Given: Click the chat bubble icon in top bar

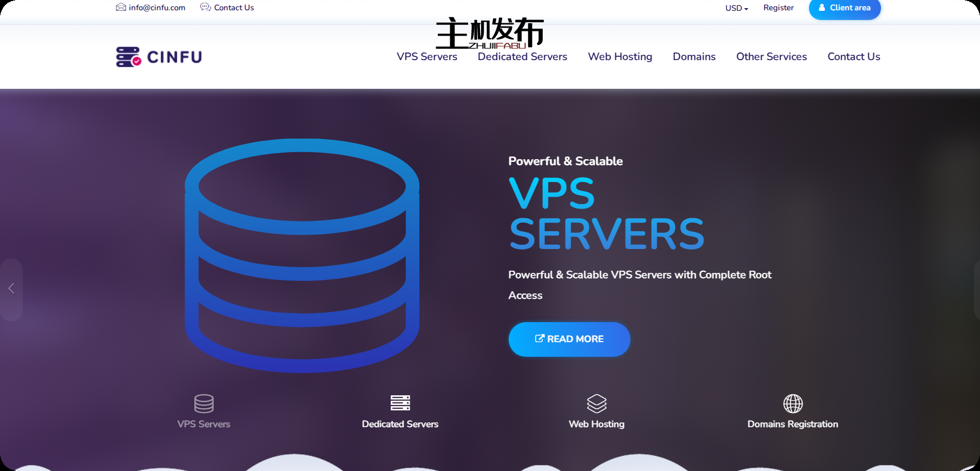Looking at the screenshot, I should [206, 7].
